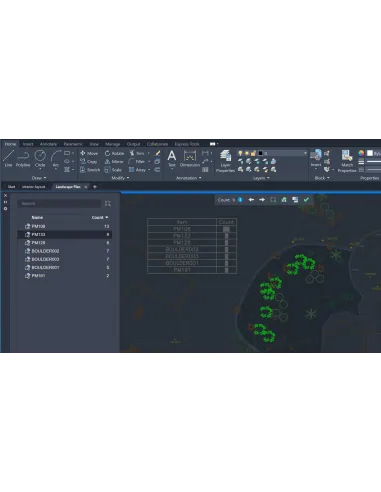Sort the list by Count column arrow
Screen dimensions: 381x492
click(x=107, y=217)
